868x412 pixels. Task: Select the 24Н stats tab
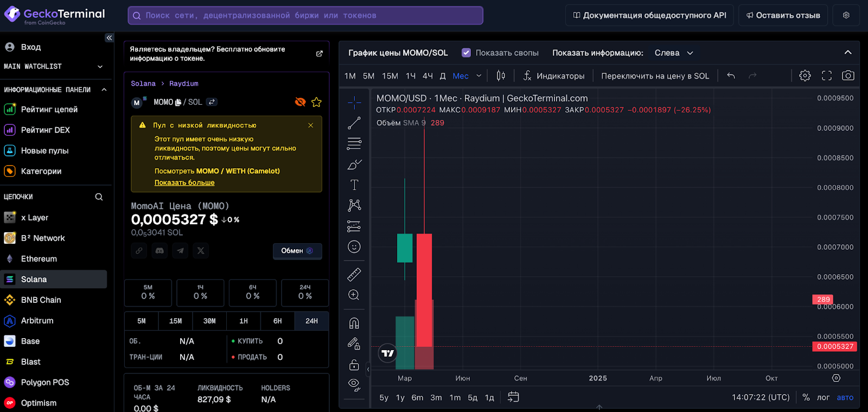pyautogui.click(x=311, y=321)
